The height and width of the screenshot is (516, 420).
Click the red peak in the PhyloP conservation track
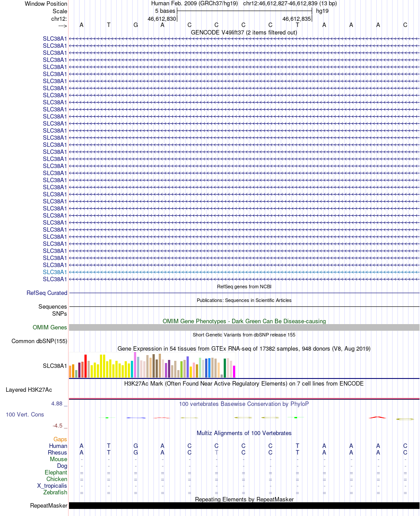[378, 417]
